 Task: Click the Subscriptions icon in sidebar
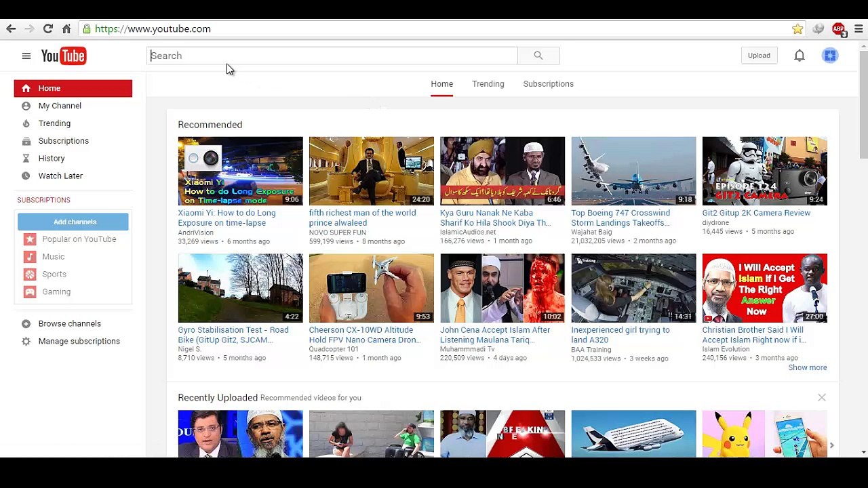click(26, 141)
